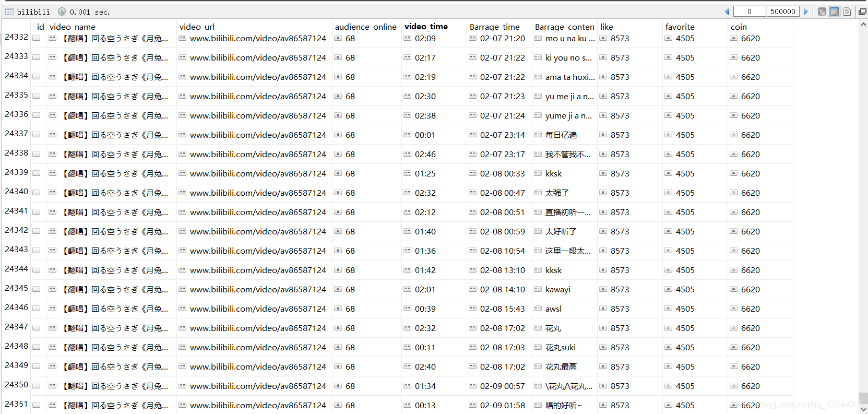Select Barrage time cell 02-08 13:10

503,270
